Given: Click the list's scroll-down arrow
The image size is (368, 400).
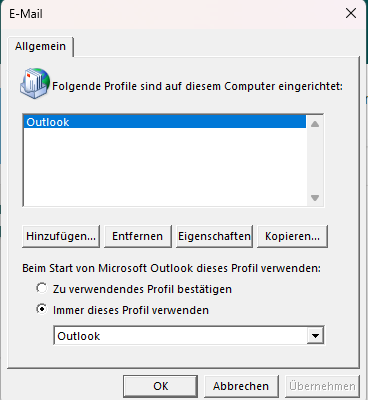Looking at the screenshot, I should tap(315, 198).
